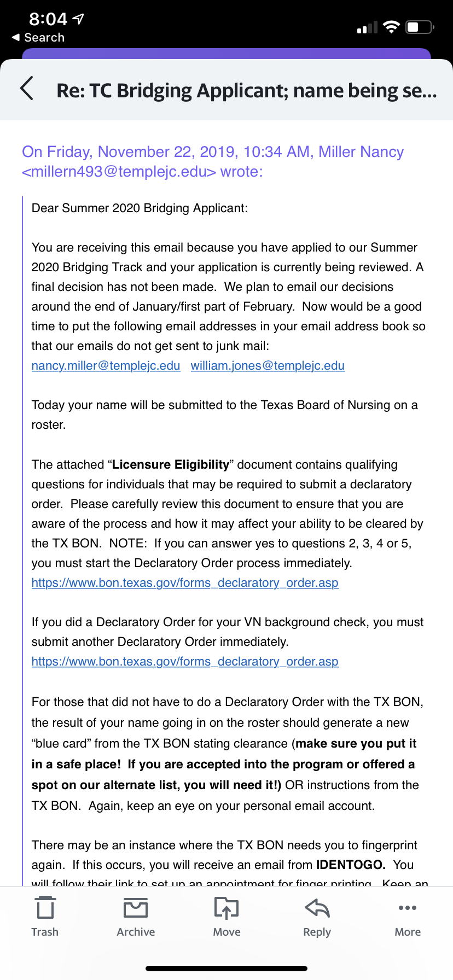Open first bon.texas.gov declaratory order link
Image resolution: width=453 pixels, height=980 pixels.
tap(185, 583)
